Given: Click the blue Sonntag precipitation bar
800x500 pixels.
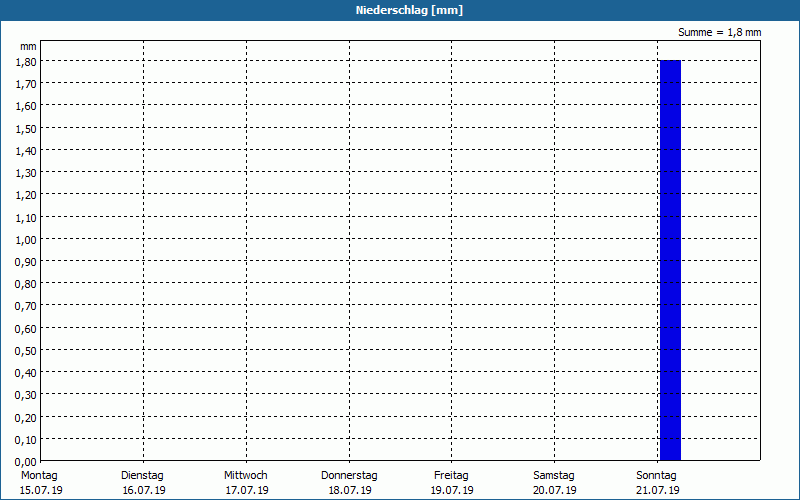Looking at the screenshot, I should pos(670,260).
